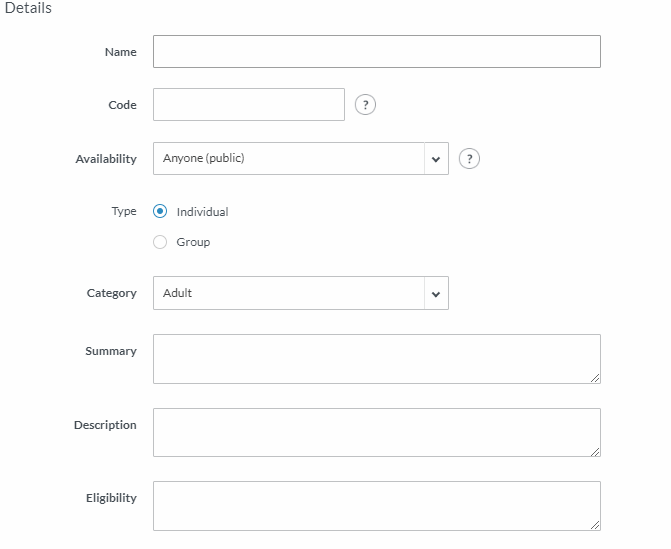This screenshot has width=671, height=549.
Task: Grab the Summary box resize handle
Action: click(x=595, y=378)
